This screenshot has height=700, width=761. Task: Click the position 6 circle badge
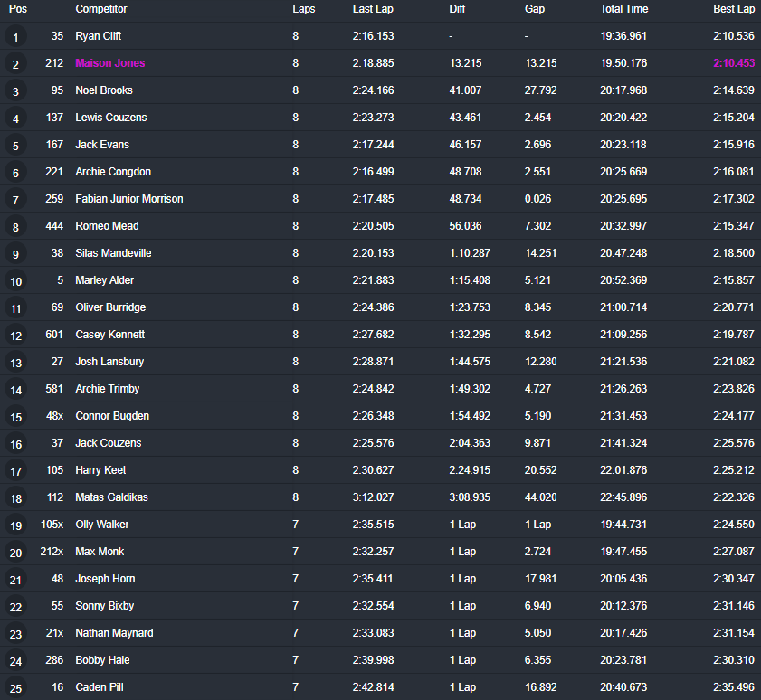(16, 173)
